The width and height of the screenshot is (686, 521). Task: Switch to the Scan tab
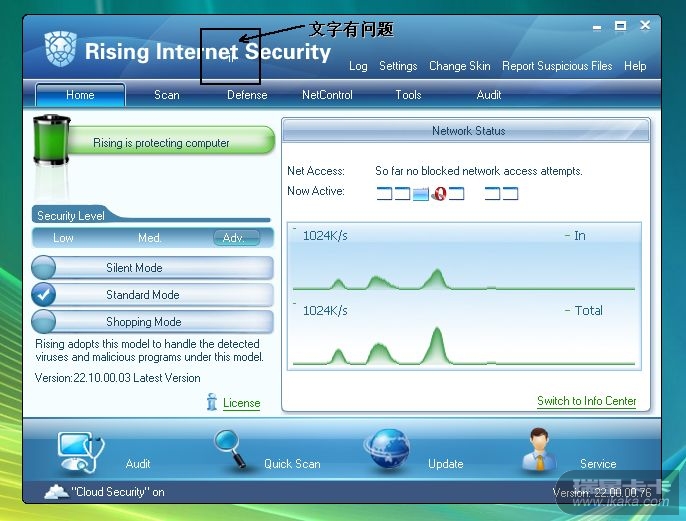tap(167, 95)
